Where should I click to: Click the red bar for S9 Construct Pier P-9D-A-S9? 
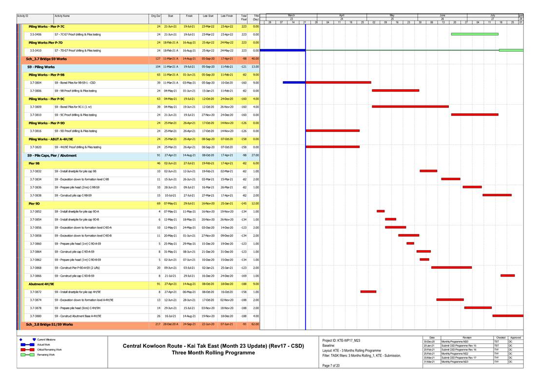451,267
